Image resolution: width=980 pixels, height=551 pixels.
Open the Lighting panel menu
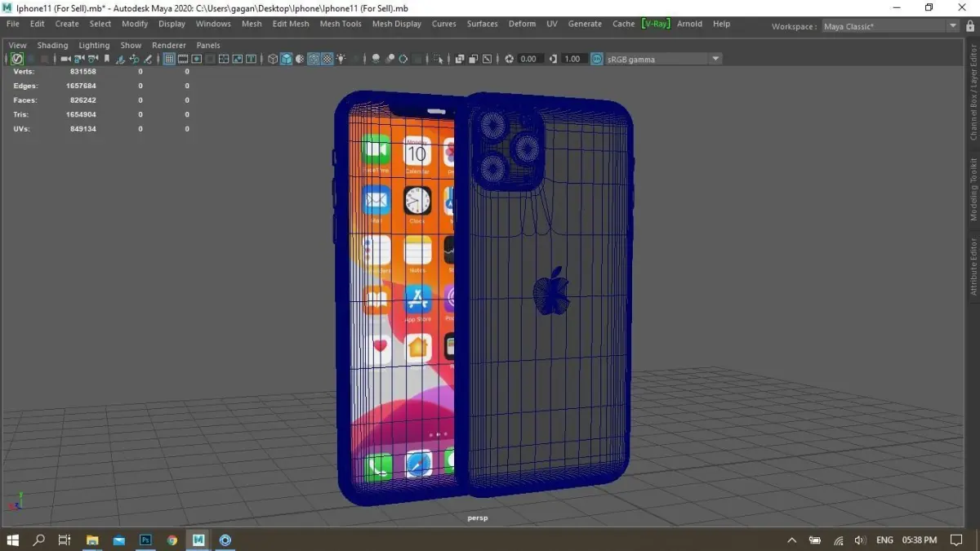coord(94,46)
